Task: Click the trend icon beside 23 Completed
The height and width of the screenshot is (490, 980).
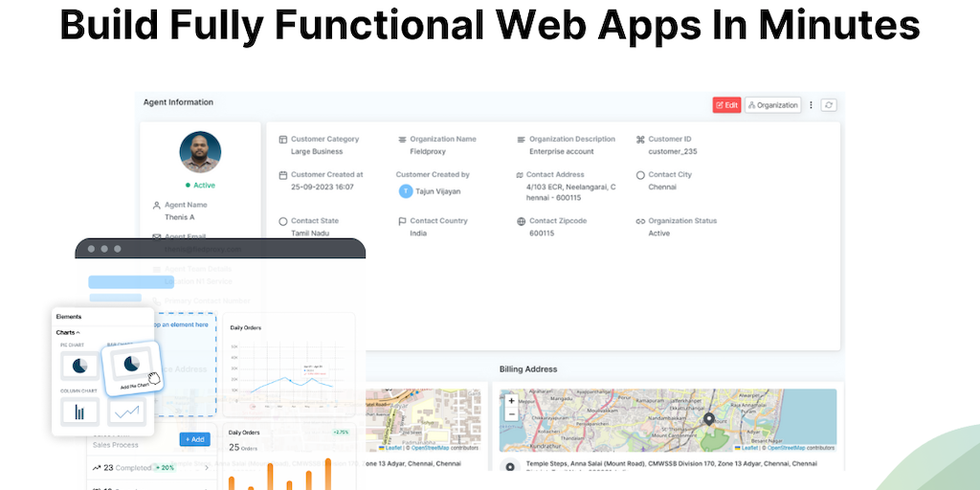Action: [x=97, y=467]
